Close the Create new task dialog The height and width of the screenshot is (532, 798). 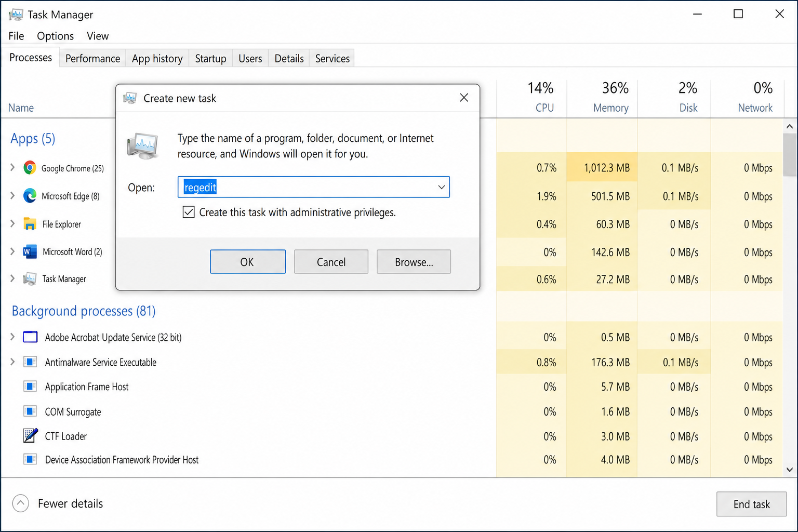pyautogui.click(x=464, y=98)
